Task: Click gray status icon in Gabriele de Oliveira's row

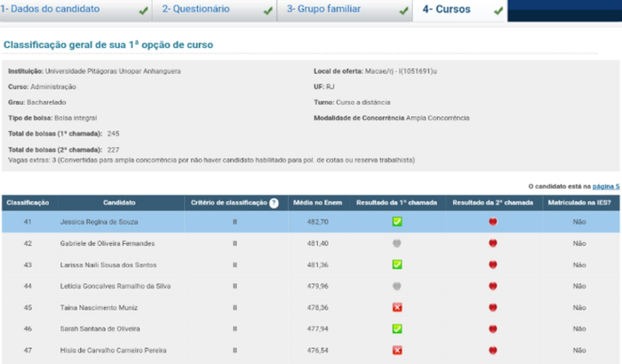Action: (x=397, y=242)
